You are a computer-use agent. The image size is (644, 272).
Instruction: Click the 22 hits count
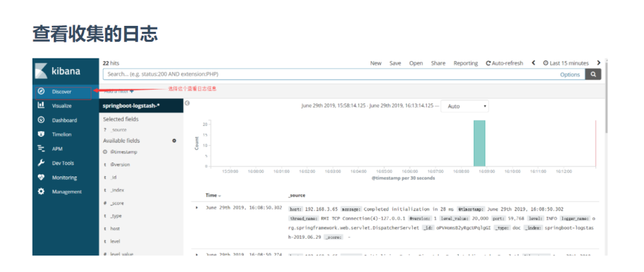click(x=111, y=63)
